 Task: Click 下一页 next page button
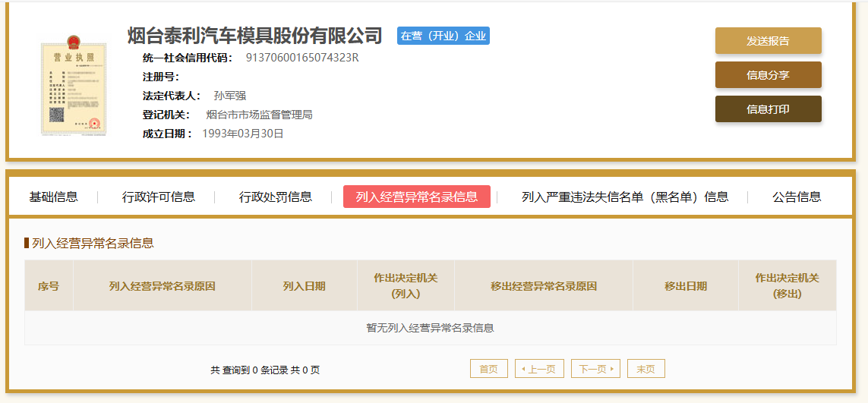pyautogui.click(x=595, y=369)
